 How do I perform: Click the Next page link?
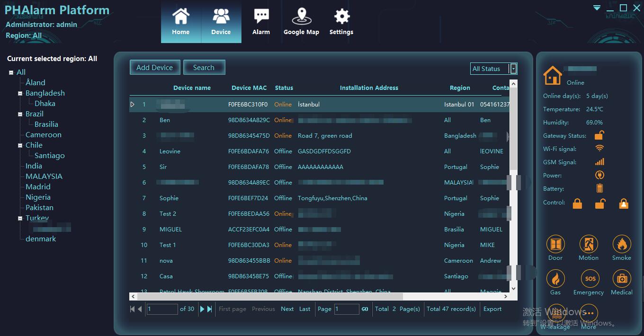point(287,309)
